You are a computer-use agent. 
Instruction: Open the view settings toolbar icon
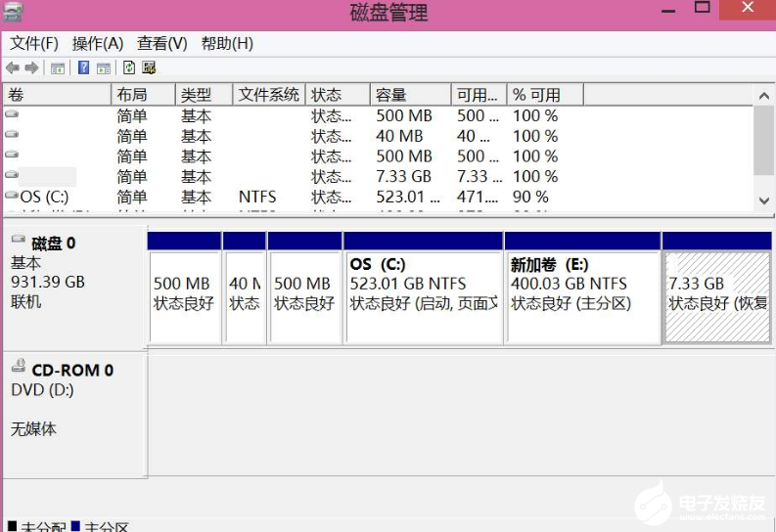coord(149,67)
